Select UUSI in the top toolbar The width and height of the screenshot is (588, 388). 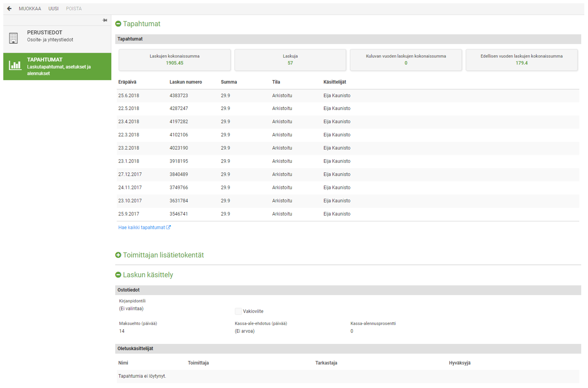[x=54, y=9]
